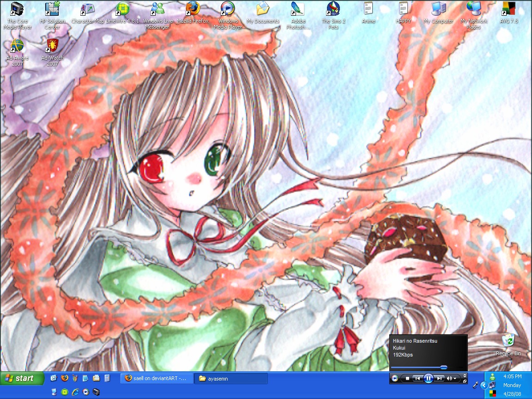This screenshot has width=532, height=399.
Task: Click the clock showing 4:05 PM
Action: point(512,376)
